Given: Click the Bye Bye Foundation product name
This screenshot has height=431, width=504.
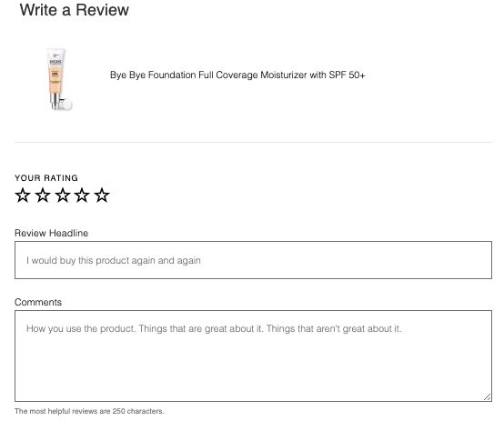Looking at the screenshot, I should tap(237, 75).
